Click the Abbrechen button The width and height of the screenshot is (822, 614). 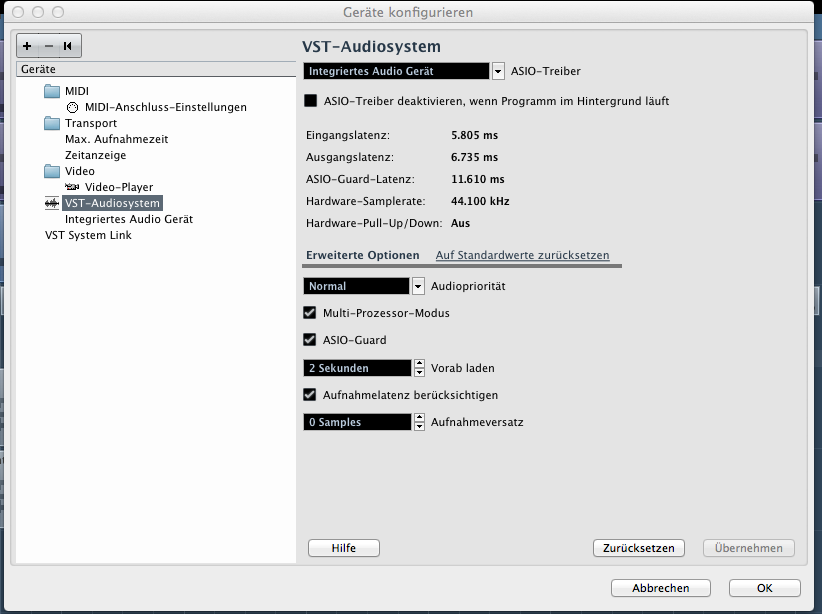click(x=661, y=588)
